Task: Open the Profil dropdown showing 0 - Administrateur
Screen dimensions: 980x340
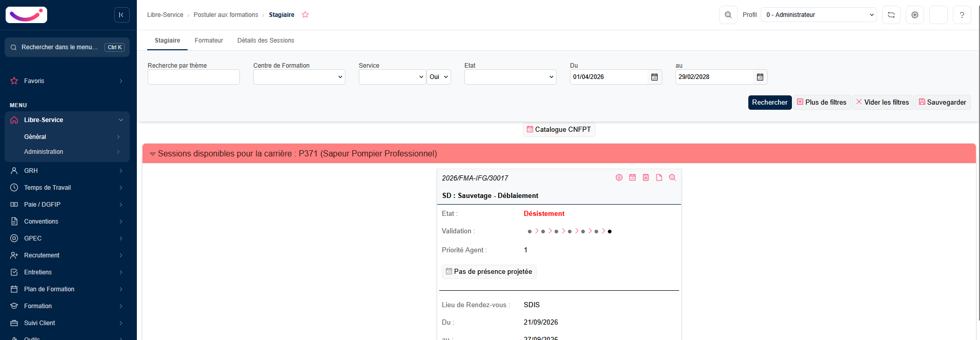Action: pyautogui.click(x=819, y=15)
